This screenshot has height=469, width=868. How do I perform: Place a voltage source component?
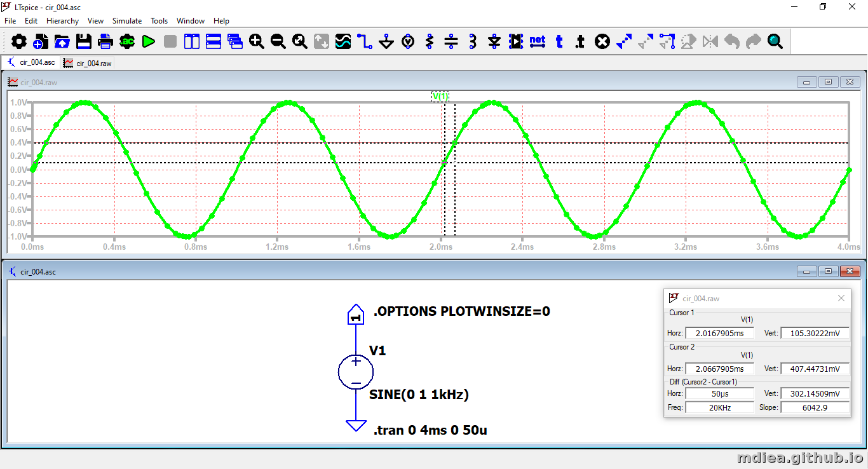pos(408,42)
